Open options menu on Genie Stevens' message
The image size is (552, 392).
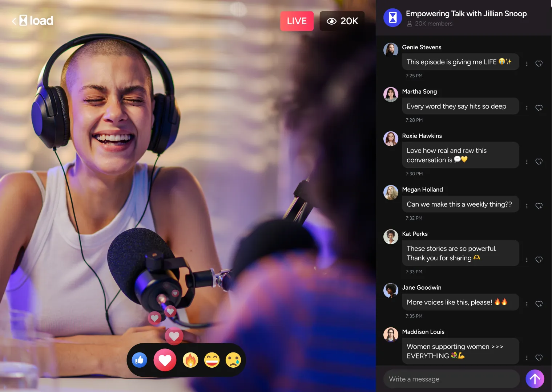coord(527,64)
